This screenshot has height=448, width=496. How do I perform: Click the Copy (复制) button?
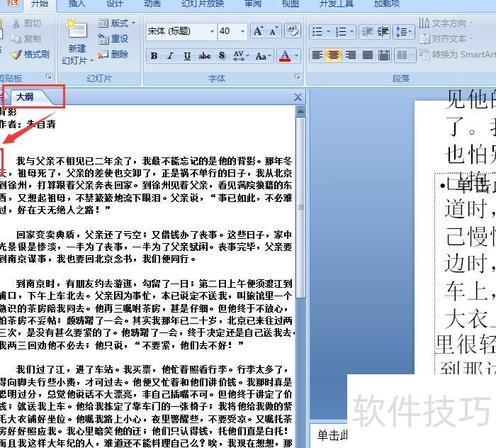[x=27, y=38]
